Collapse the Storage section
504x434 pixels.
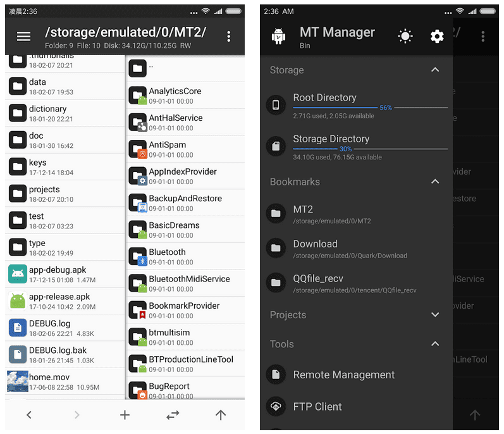[435, 70]
